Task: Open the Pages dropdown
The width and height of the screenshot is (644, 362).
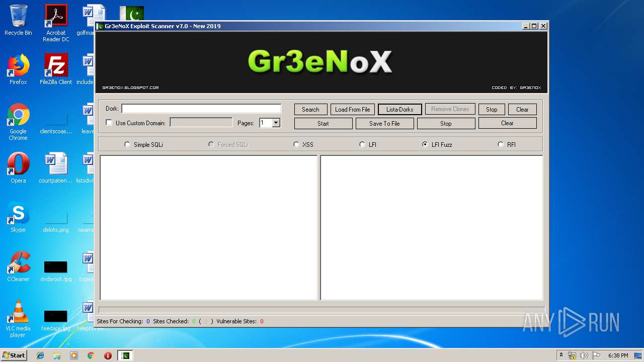Action: [x=276, y=123]
